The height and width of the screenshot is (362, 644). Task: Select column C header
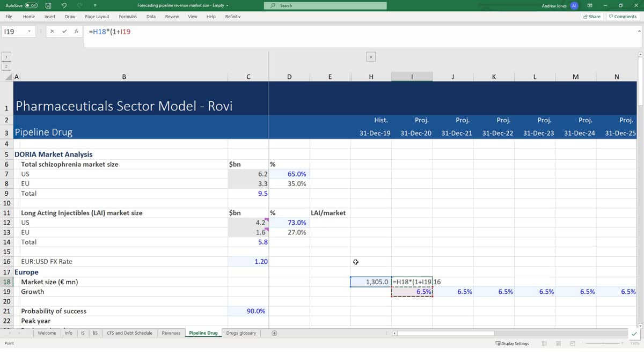[x=248, y=77]
